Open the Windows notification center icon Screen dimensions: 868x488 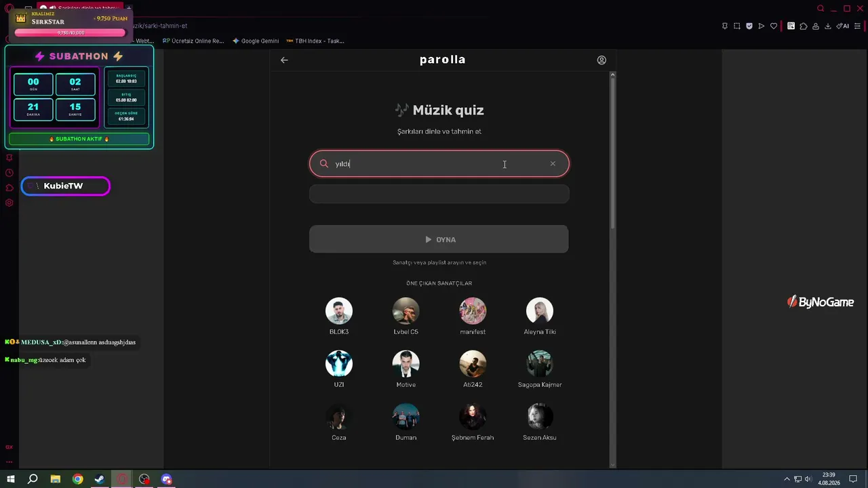(854, 479)
